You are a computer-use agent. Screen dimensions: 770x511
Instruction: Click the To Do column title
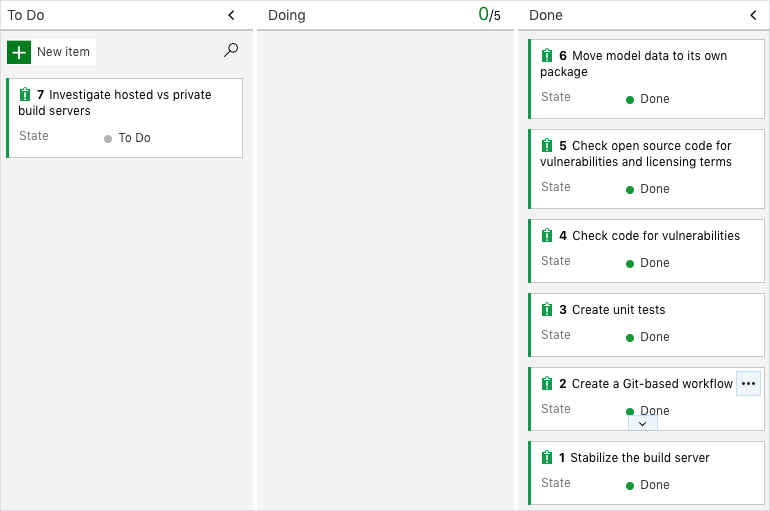[x=26, y=15]
